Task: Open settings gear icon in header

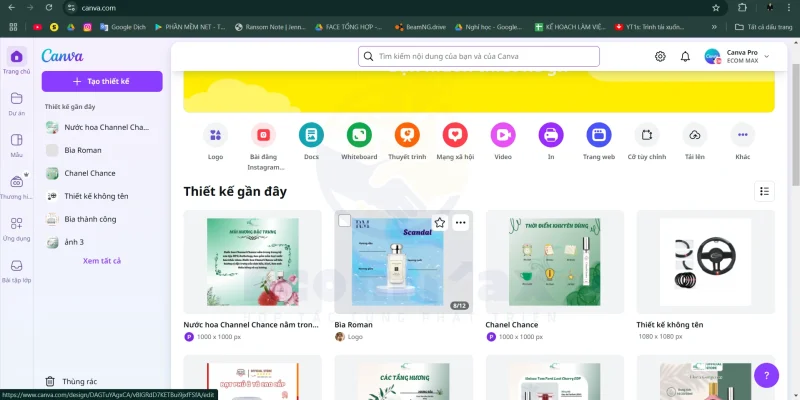Action: pos(660,57)
